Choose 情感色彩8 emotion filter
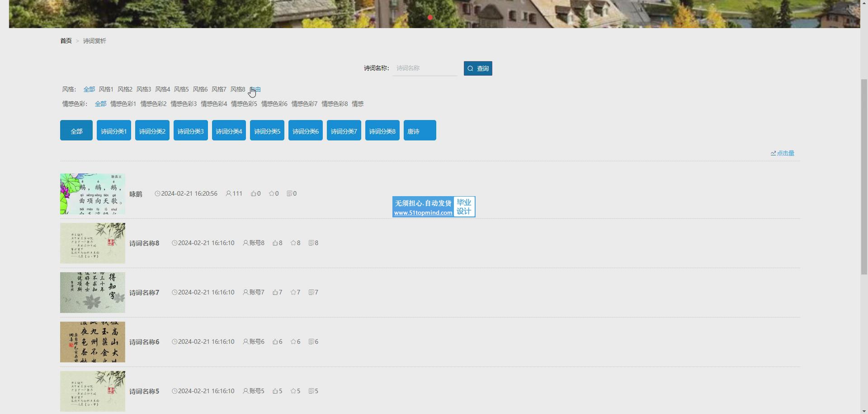The height and width of the screenshot is (414, 868). (335, 104)
